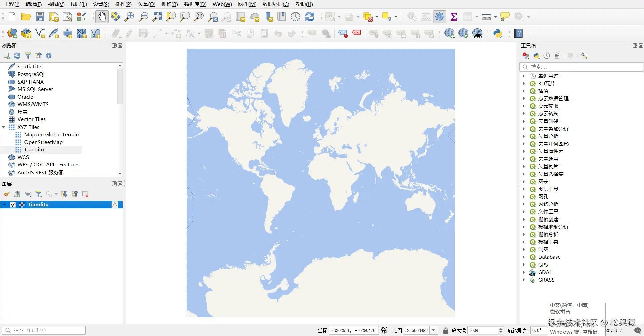The image size is (644, 336).
Task: Click the toolbox search field
Action: (581, 67)
